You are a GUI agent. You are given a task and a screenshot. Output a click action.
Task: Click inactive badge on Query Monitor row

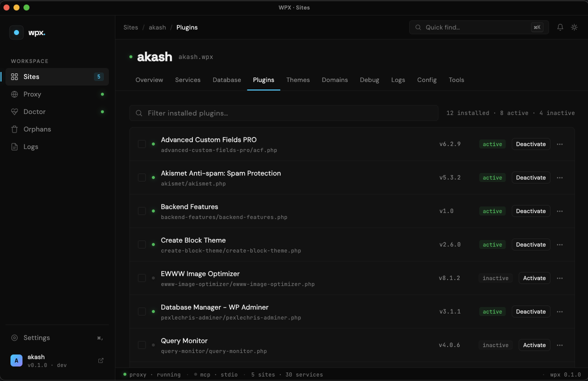[496, 345]
